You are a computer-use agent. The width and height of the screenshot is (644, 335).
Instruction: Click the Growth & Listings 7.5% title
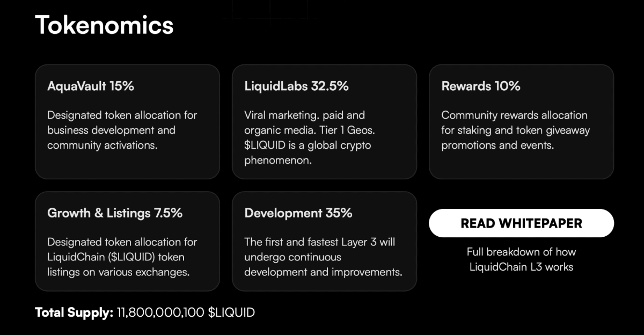(x=115, y=213)
